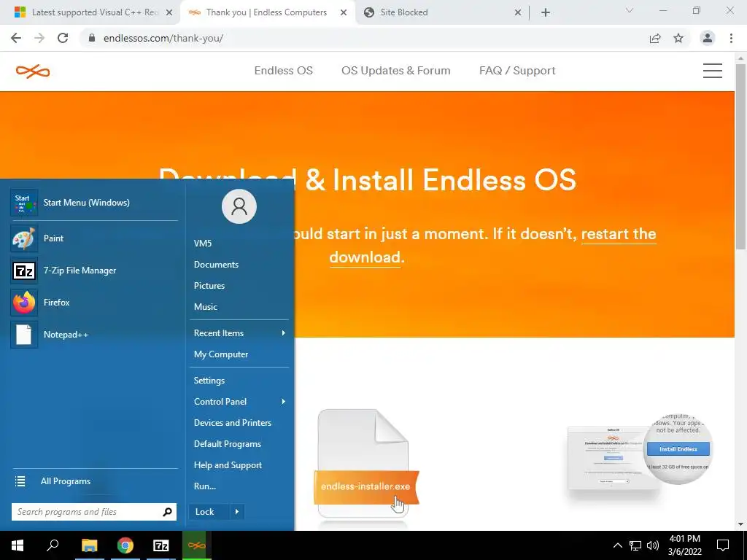Close the Thank you Endless Computers tab

[x=344, y=13]
